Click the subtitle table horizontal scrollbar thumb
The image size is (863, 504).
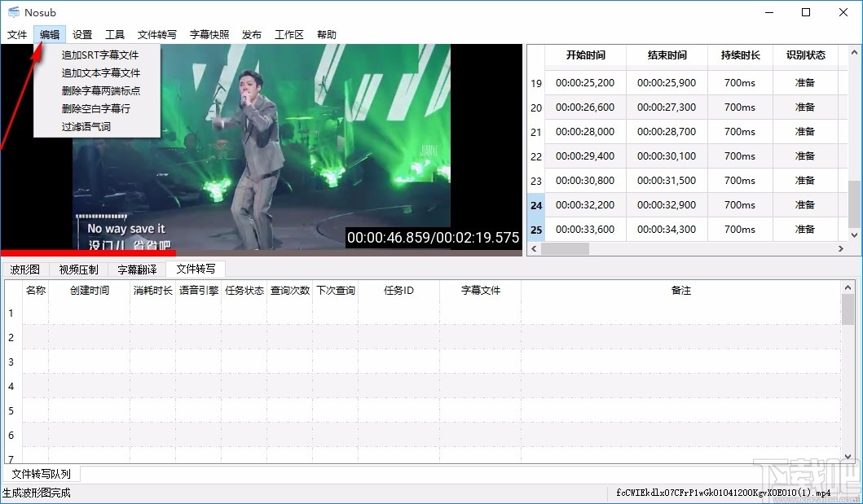click(x=565, y=249)
